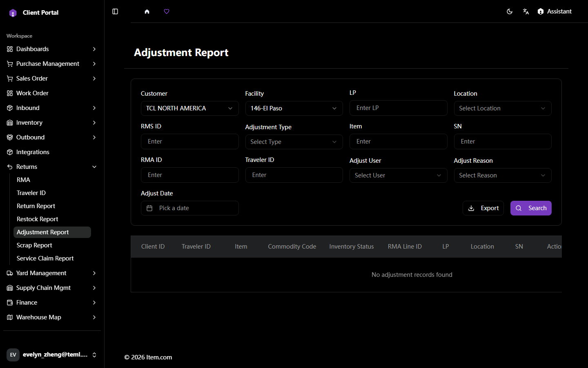Click the Enter LP input field

tap(398, 108)
